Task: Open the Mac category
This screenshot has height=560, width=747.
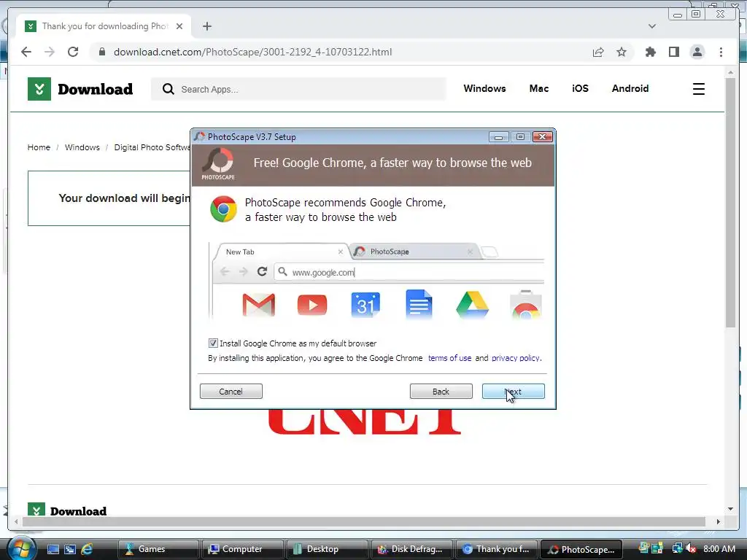Action: [539, 88]
